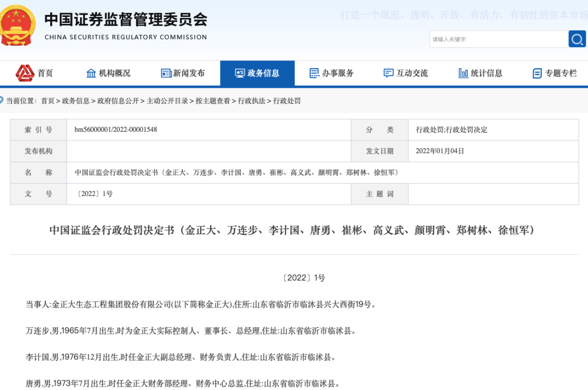The image size is (588, 390).
Task: Click the monitor icon beside 政务信息
Action: [240, 73]
